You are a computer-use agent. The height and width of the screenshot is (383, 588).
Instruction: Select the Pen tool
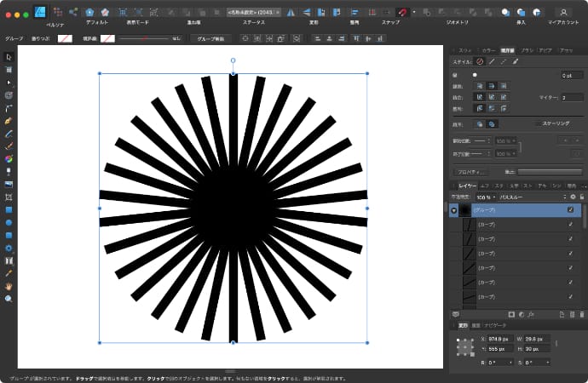[x=9, y=122]
